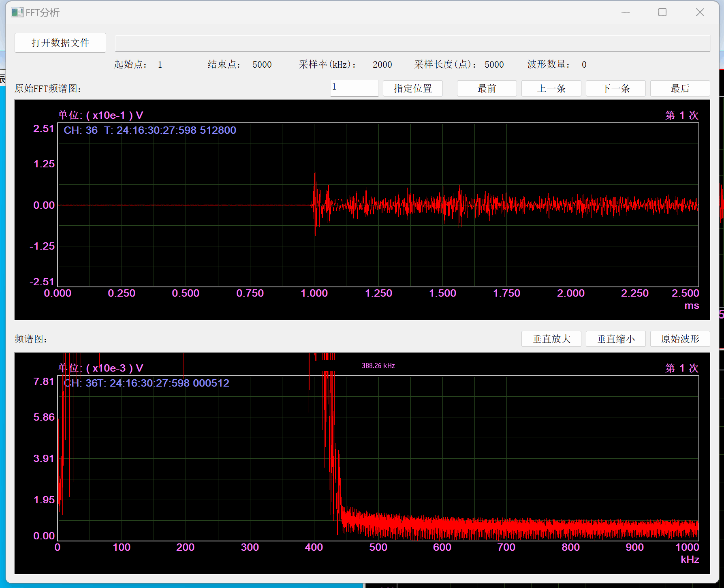The height and width of the screenshot is (588, 724).
Task: Minimize the FFT分析 window
Action: coord(626,12)
